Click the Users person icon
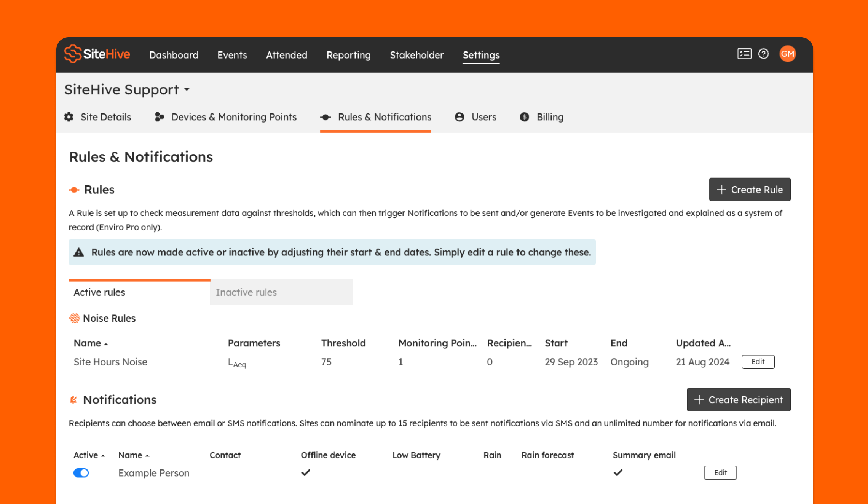 pyautogui.click(x=460, y=117)
